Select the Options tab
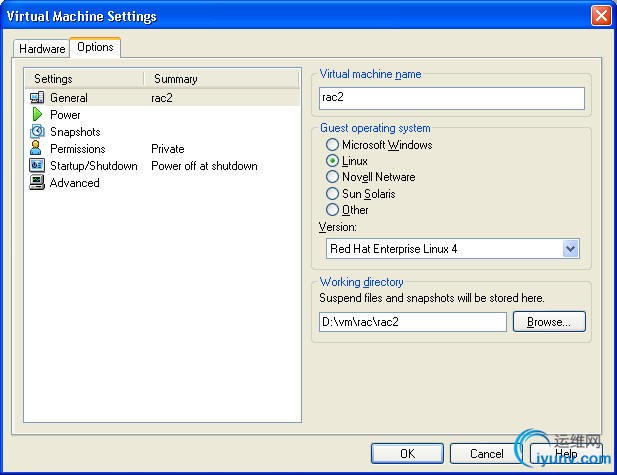 (95, 47)
